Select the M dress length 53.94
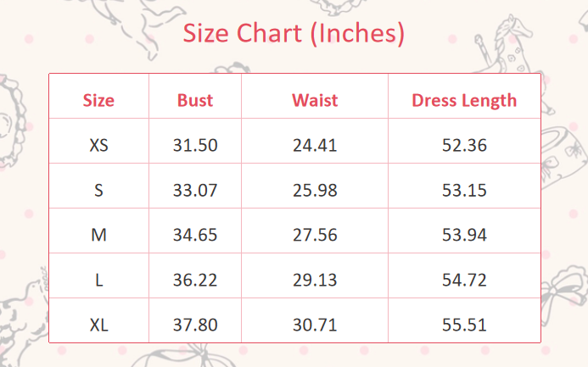The width and height of the screenshot is (588, 367). (x=464, y=235)
